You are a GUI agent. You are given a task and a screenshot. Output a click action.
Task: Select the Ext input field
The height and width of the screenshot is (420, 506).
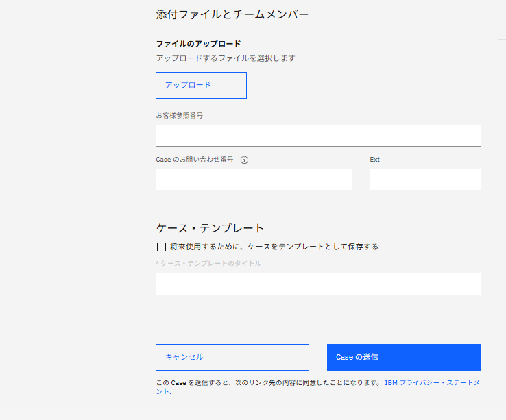tap(424, 179)
